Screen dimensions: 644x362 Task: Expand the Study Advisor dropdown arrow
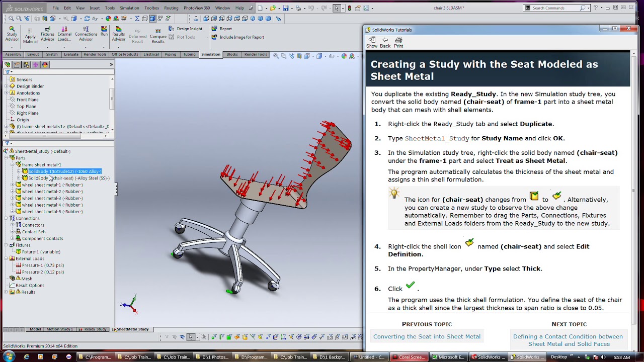pyautogui.click(x=12, y=47)
